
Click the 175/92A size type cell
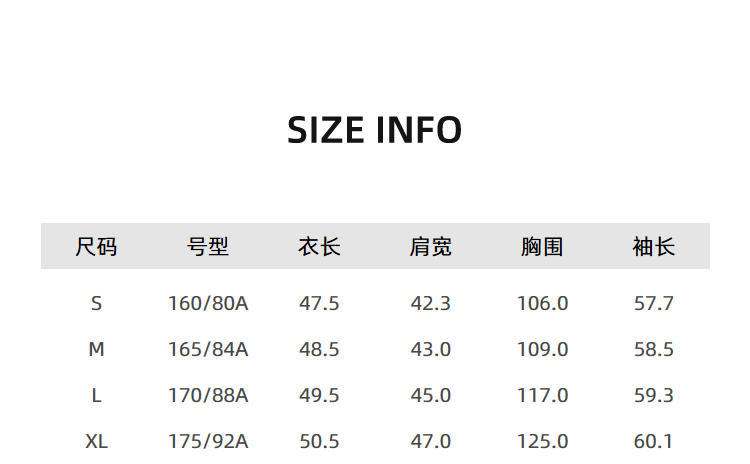(x=208, y=441)
